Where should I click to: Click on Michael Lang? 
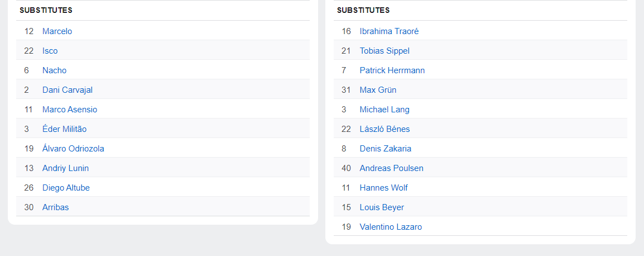385,110
